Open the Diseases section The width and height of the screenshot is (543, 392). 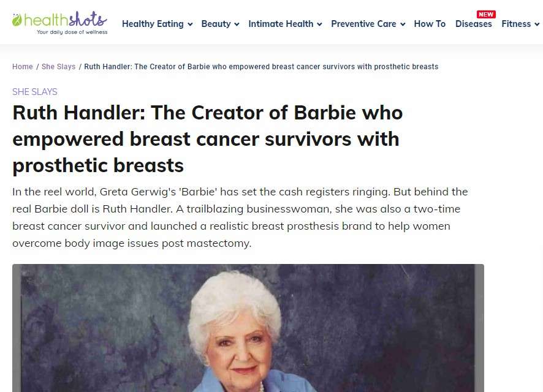473,24
